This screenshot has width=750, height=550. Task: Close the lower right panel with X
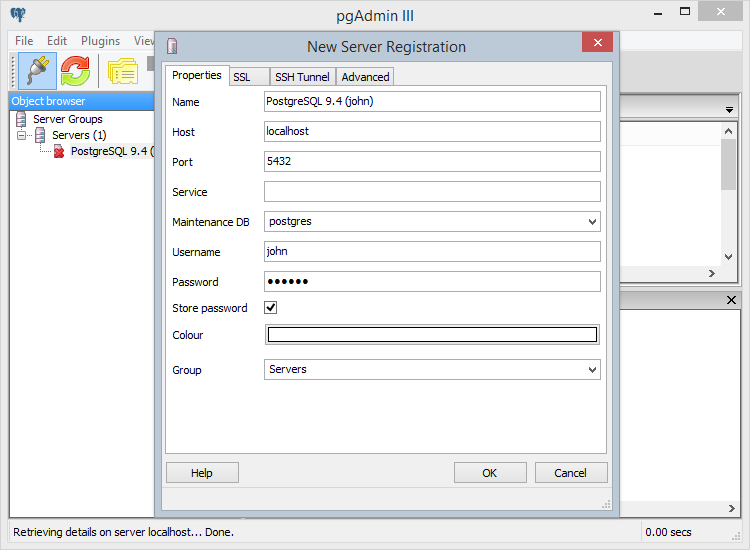point(730,300)
